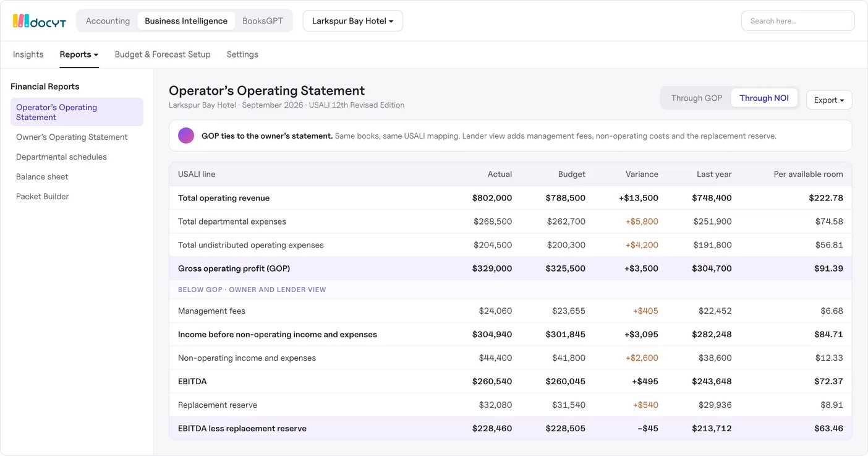This screenshot has width=868, height=456.
Task: Open the Accounting tab
Action: point(108,21)
